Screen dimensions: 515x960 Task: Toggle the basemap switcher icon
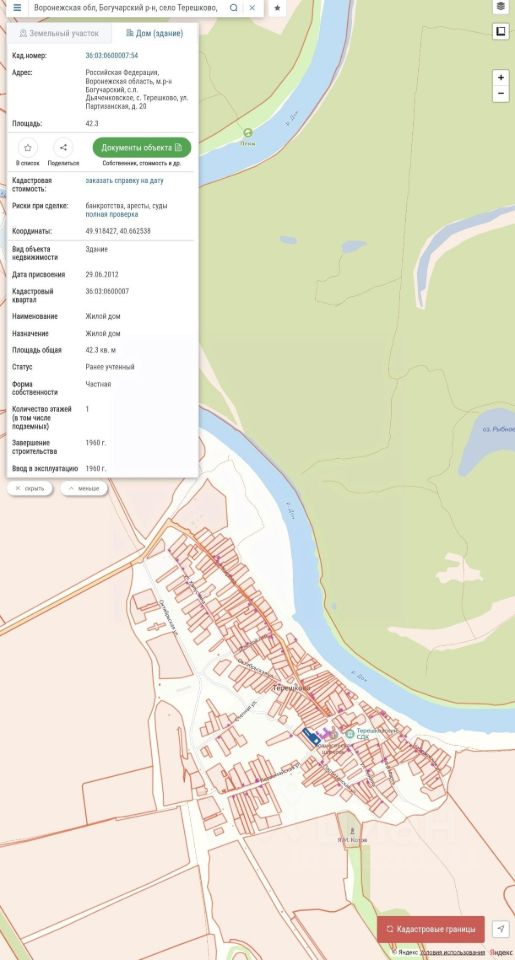click(x=501, y=31)
